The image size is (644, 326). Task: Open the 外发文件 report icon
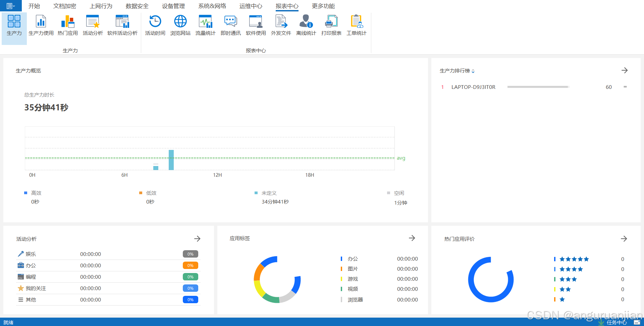281,26
